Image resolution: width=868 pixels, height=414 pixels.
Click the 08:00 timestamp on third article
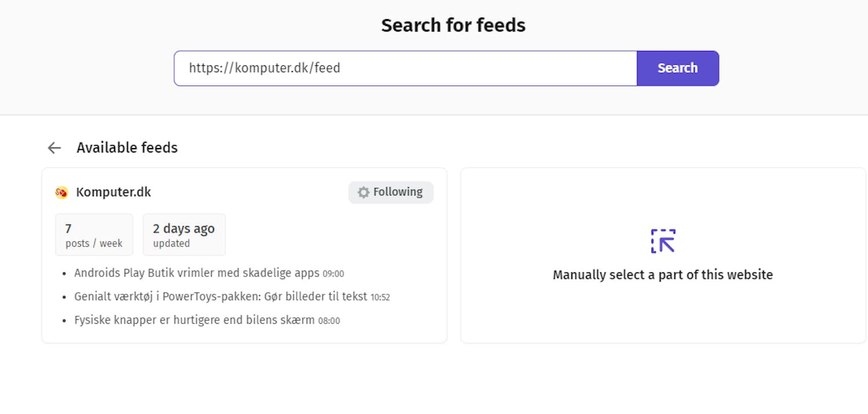[x=329, y=320]
